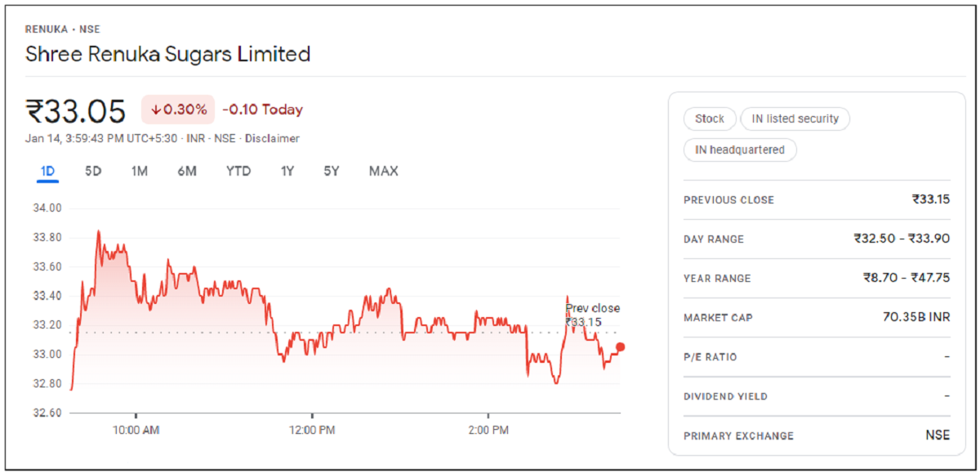
Task: Click the 2:00 PM axis label
Action: point(488,430)
